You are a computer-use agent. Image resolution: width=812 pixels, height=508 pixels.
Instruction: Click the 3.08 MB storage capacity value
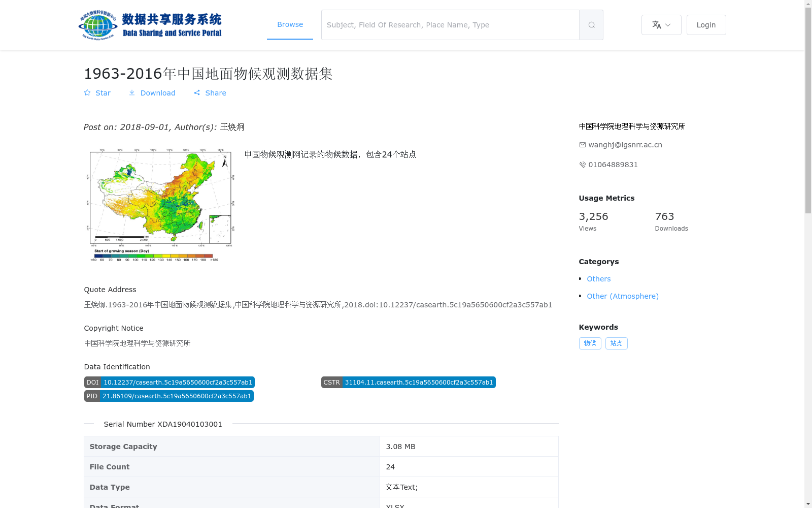tap(401, 447)
